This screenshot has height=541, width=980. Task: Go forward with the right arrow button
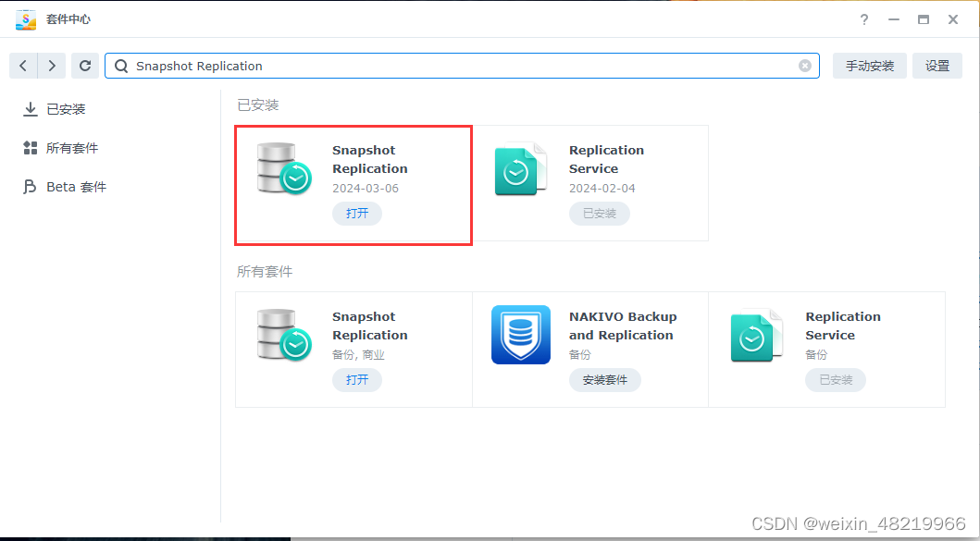coord(52,66)
